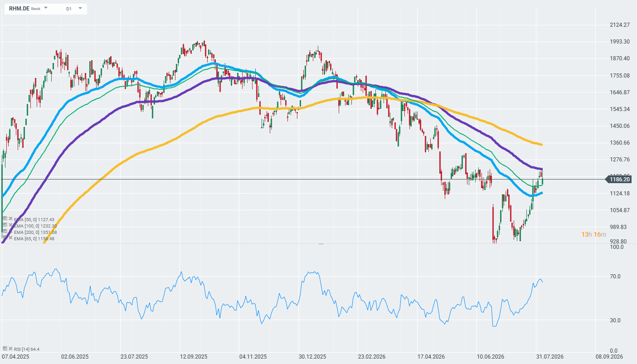
Task: Click the 2124.27 price axis label
Action: (x=620, y=24)
